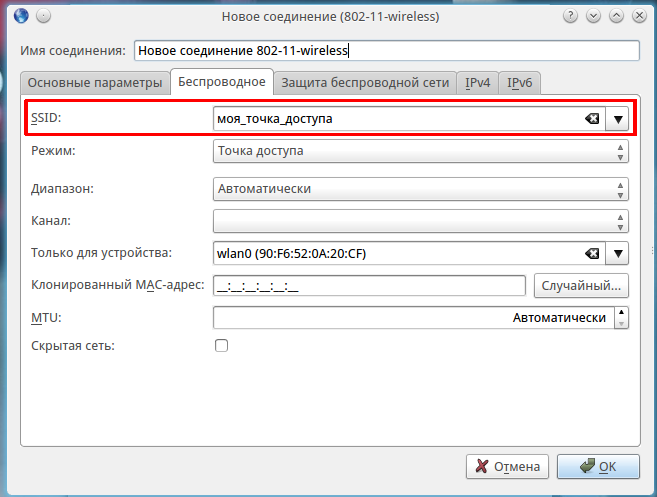
Task: Confirm with the OK button
Action: point(598,466)
